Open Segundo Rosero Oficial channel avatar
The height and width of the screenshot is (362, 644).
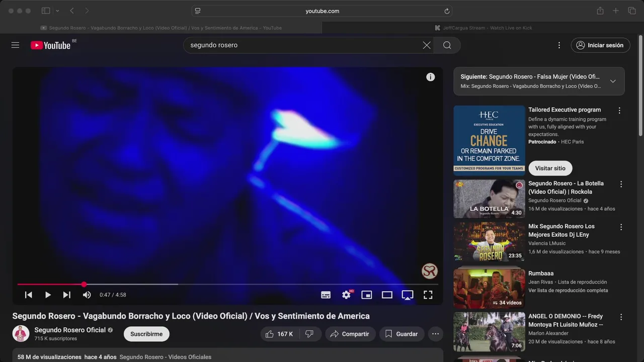tap(21, 334)
